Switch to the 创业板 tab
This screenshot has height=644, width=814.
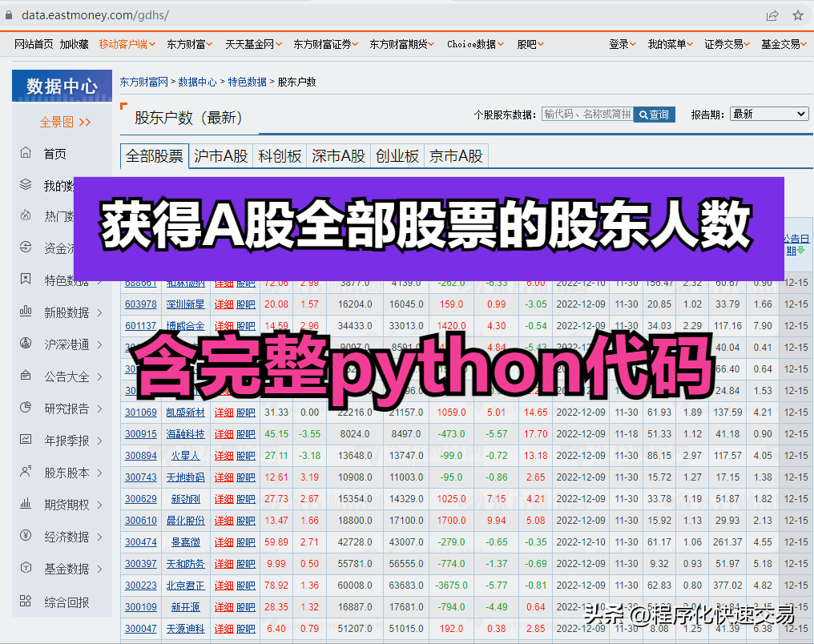(x=397, y=156)
